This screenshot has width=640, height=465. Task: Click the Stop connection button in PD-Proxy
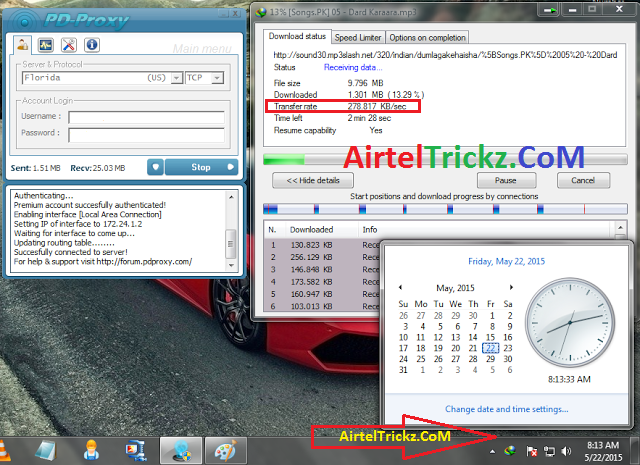[x=201, y=167]
